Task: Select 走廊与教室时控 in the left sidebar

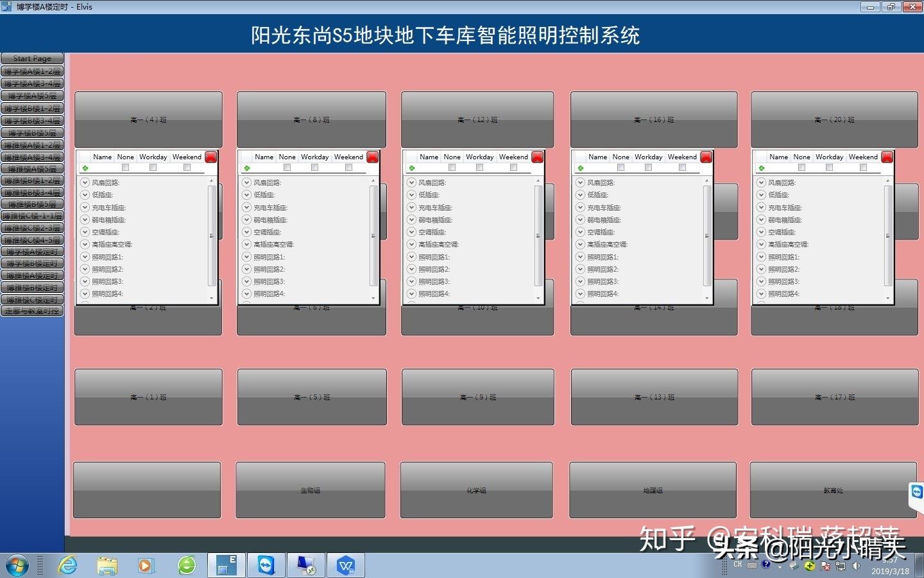Action: 32,311
